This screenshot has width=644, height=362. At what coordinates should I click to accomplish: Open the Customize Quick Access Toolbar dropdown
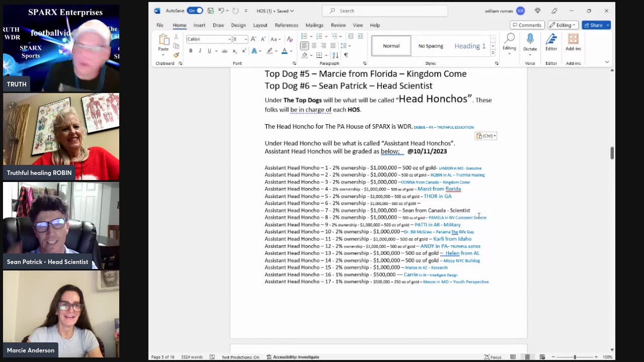[246, 11]
